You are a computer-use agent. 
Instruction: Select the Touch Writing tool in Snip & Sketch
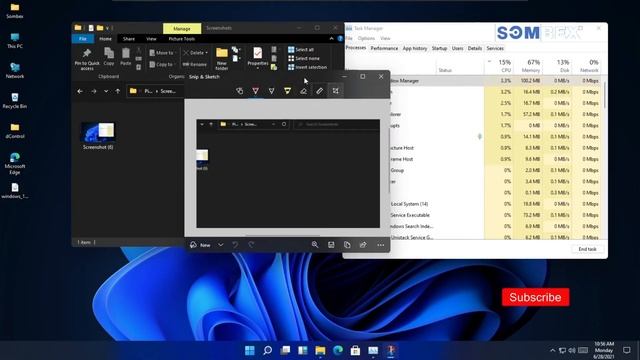[x=240, y=91]
